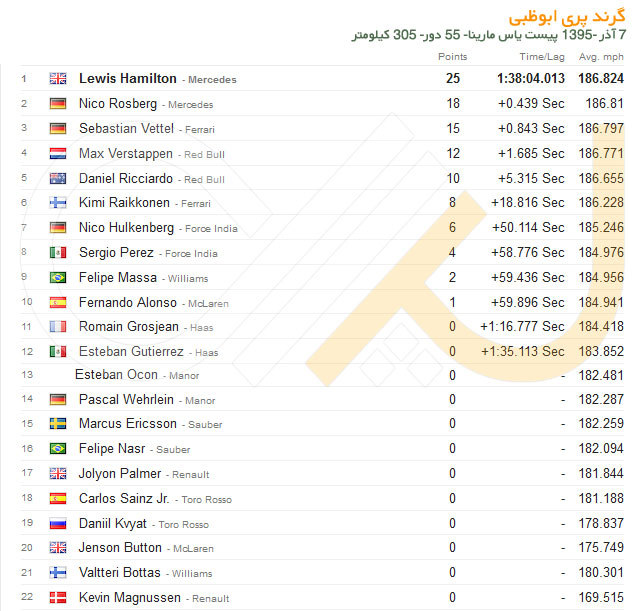Viewport: 643px width, 611px height.
Task: Click the Dutch flag next to Max Verstappen
Action: click(58, 153)
